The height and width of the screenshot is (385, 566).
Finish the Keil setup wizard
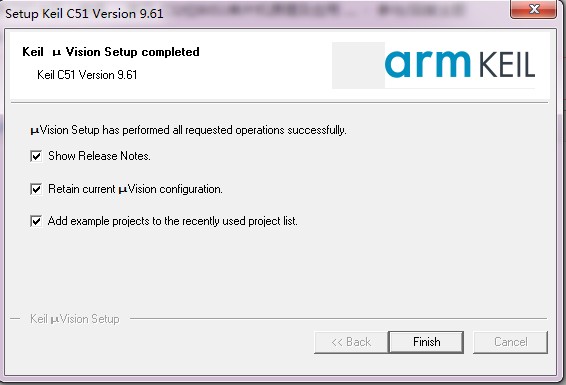[426, 342]
